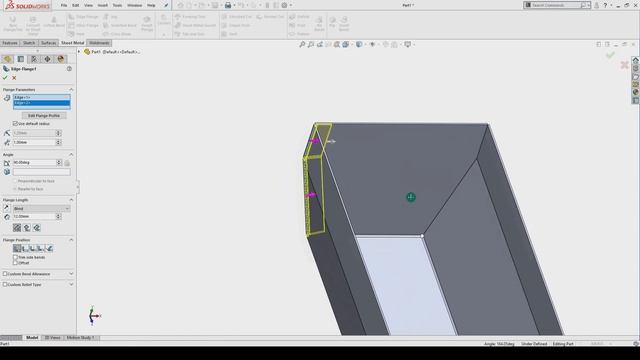Enable the Custom Relief Type checkbox

coord(5,284)
